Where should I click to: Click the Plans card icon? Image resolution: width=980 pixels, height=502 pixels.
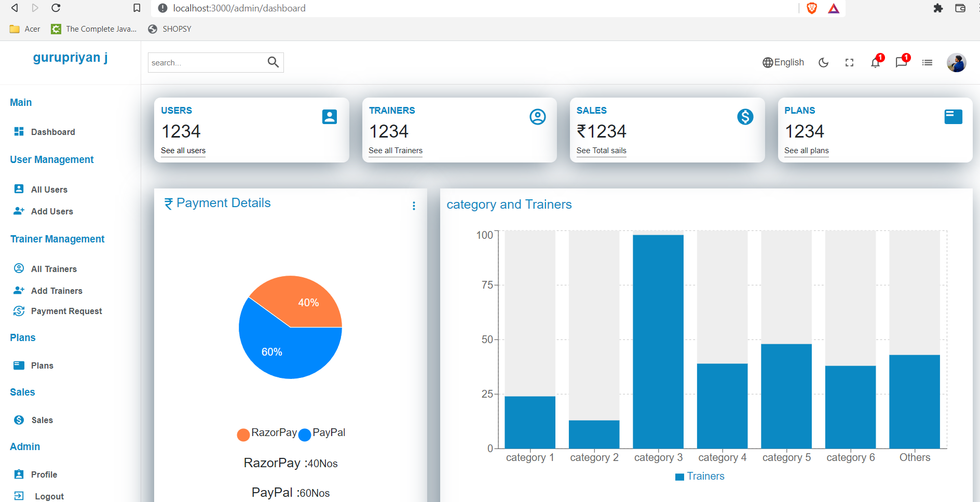[953, 117]
